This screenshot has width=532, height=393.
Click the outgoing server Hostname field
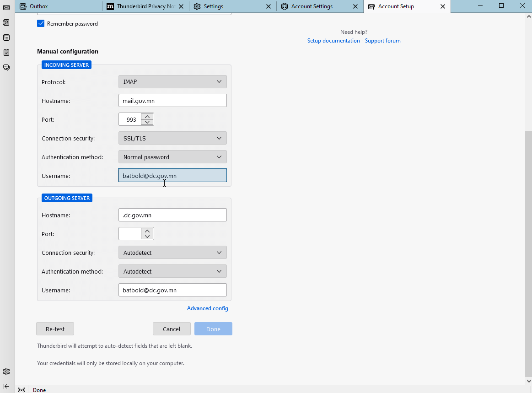(172, 215)
